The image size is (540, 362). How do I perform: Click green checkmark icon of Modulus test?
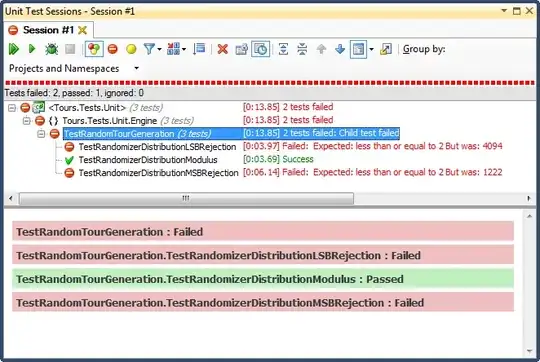point(69,160)
